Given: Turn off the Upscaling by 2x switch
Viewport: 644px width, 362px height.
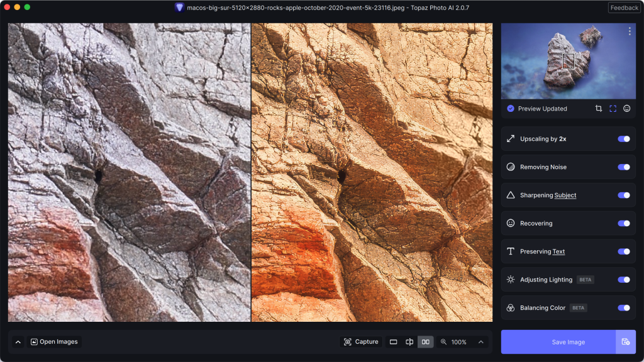Looking at the screenshot, I should click(623, 138).
